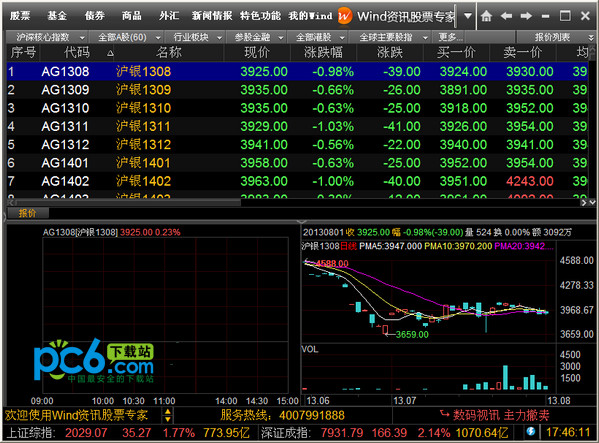Sort by 涨跌 column header
599x443 pixels.
(390, 52)
